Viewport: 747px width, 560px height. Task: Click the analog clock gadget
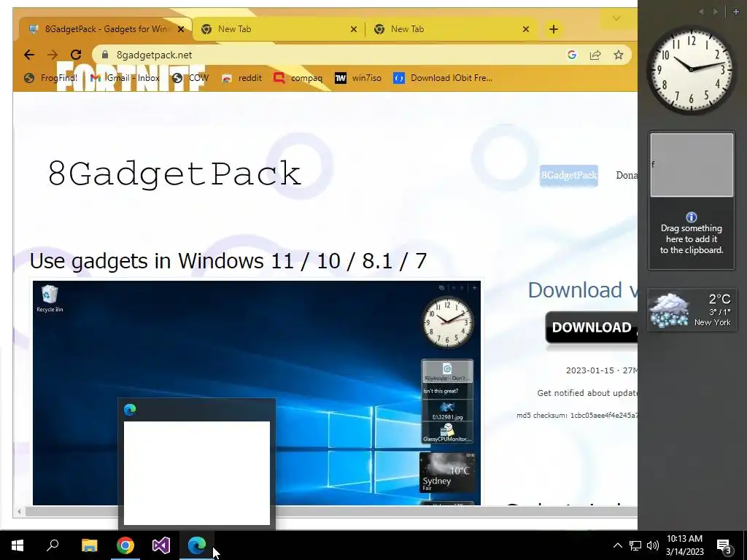692,70
